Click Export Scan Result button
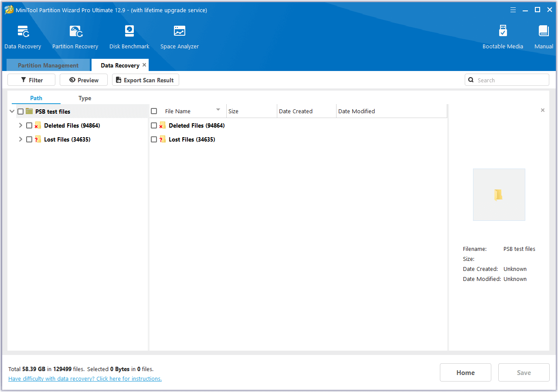The image size is (558, 392). point(146,80)
